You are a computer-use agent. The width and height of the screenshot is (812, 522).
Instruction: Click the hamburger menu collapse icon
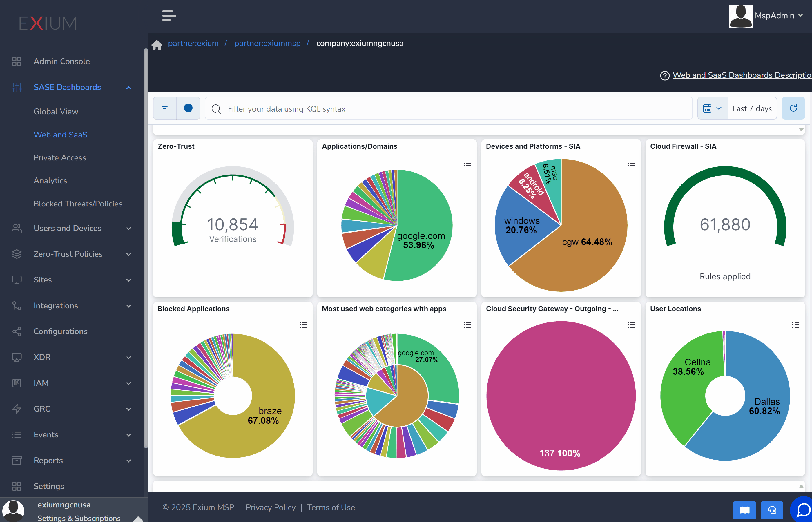pos(169,16)
